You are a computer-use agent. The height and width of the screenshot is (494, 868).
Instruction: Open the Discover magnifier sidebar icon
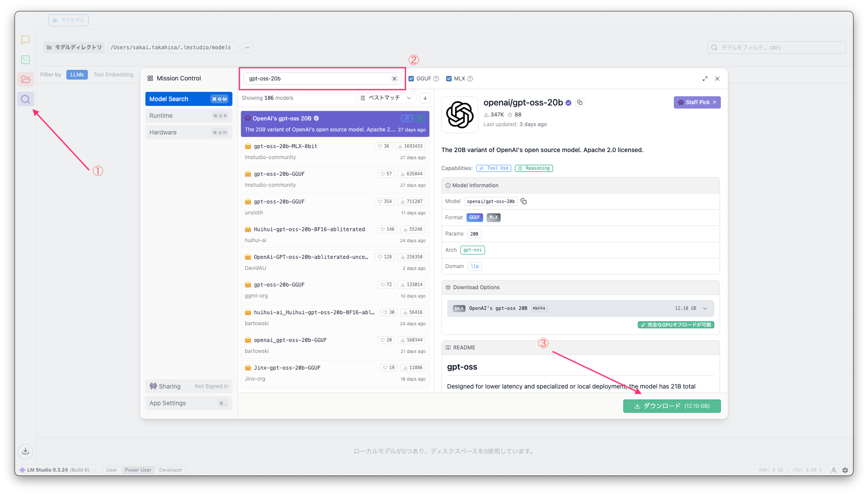coord(25,99)
